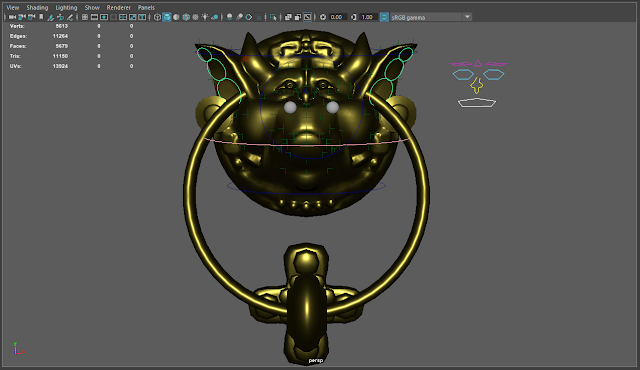The height and width of the screenshot is (370, 640).
Task: Open the Lighting menu
Action: [x=66, y=7]
